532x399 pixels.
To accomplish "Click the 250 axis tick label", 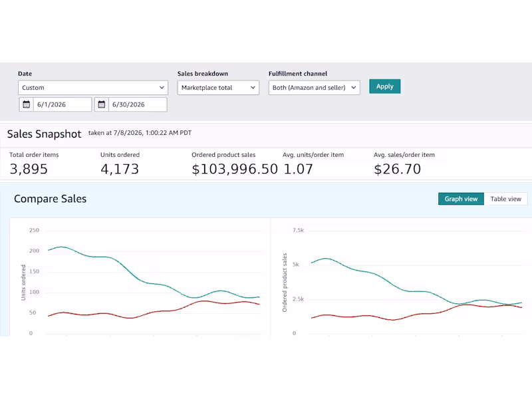I will (34, 230).
